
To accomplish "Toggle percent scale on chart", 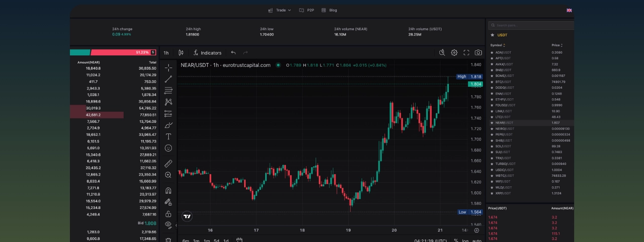I will [456, 240].
